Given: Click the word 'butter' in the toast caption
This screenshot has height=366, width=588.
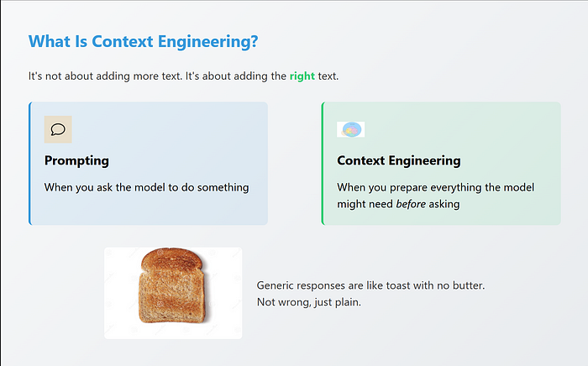Looking at the screenshot, I should click(468, 285).
